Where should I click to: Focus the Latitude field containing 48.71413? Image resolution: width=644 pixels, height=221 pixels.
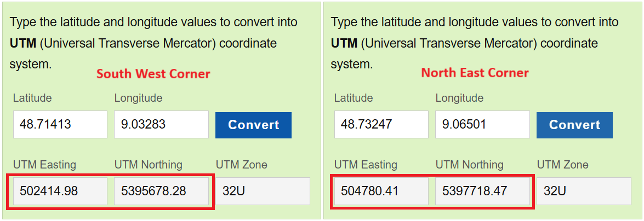60,125
